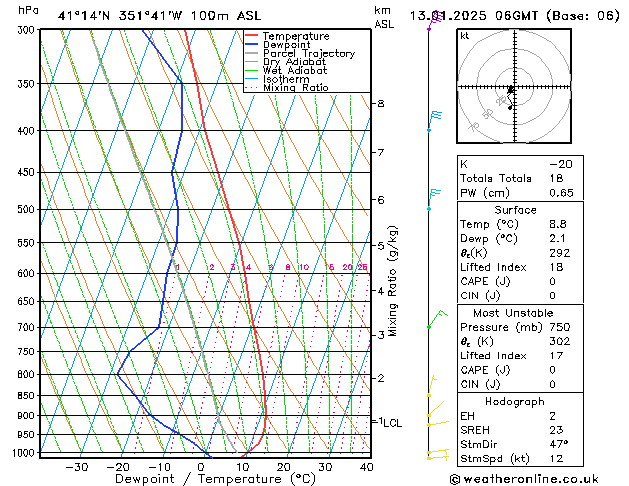Image resolution: width=629 pixels, height=486 pixels.
Task: Click the SREH value 23
Action: point(556,430)
